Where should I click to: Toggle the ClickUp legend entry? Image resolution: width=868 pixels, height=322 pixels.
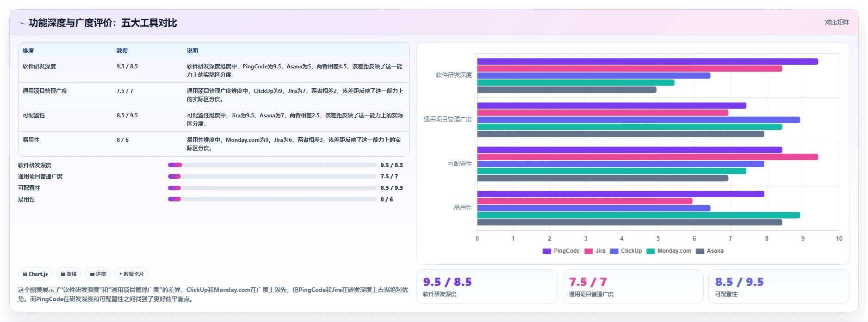pyautogui.click(x=626, y=251)
